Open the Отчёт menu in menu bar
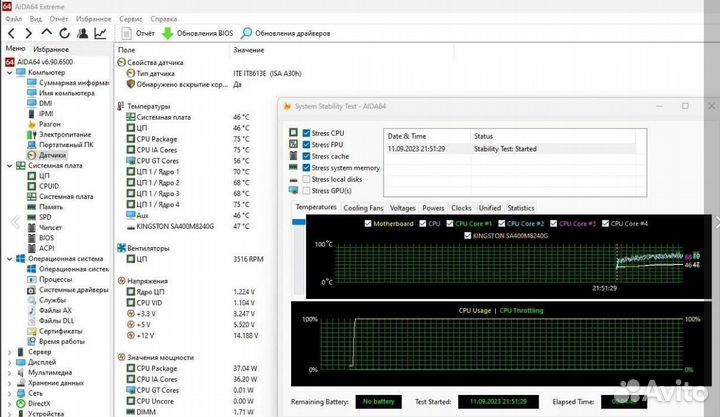The height and width of the screenshot is (417, 720). point(59,19)
